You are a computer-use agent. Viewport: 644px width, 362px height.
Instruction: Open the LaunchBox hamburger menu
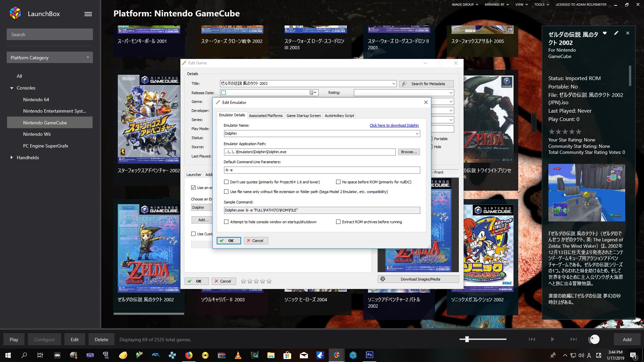click(88, 14)
